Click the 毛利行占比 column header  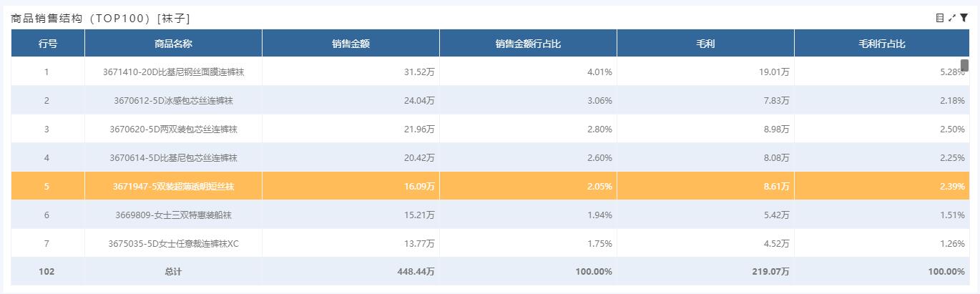882,44
